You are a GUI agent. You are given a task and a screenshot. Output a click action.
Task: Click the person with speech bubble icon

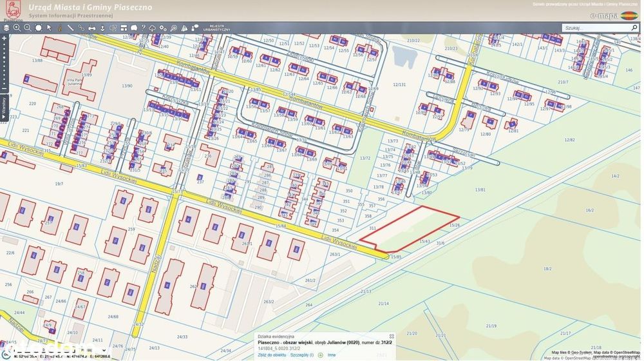pyautogui.click(x=195, y=28)
